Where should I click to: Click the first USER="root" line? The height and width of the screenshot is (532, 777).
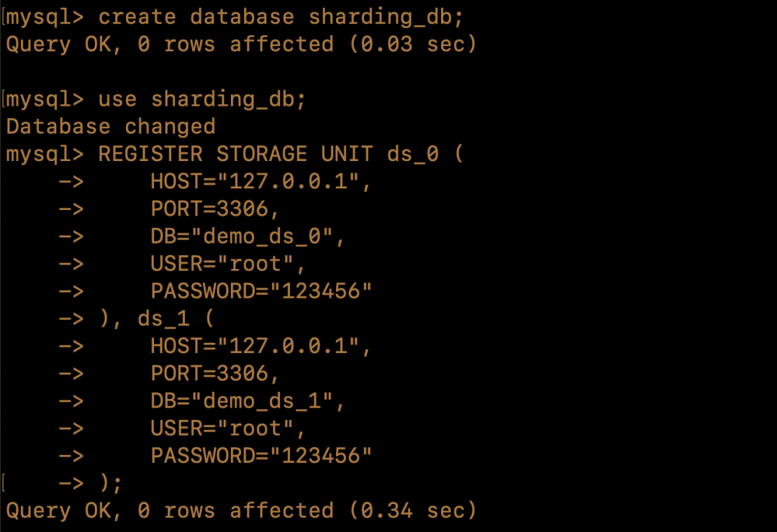228,264
